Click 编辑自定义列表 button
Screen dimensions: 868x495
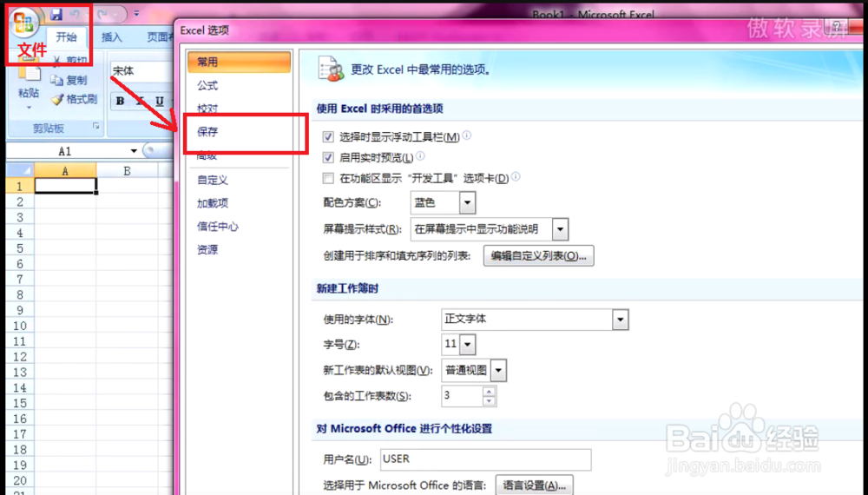coord(539,256)
